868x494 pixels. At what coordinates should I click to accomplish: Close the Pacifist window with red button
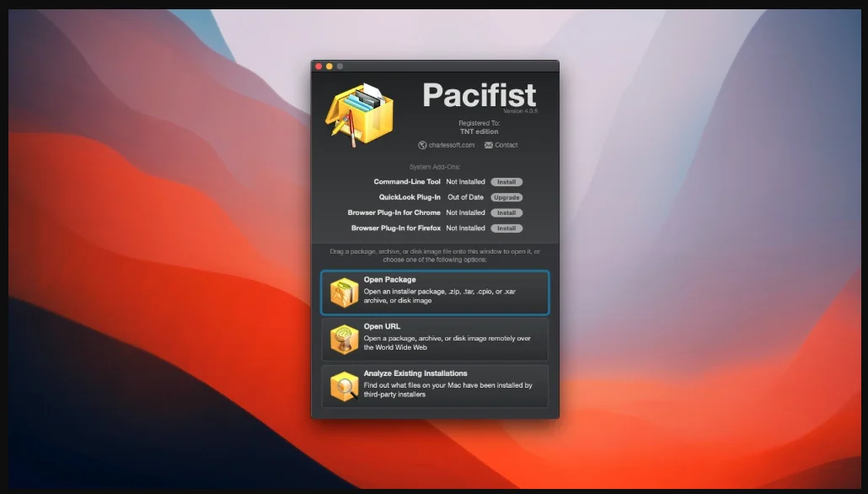(319, 67)
